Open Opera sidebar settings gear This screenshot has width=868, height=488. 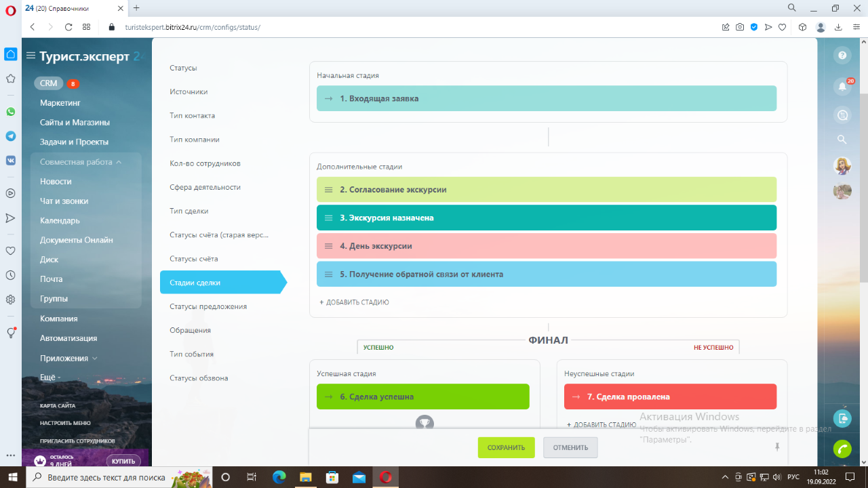(x=10, y=300)
